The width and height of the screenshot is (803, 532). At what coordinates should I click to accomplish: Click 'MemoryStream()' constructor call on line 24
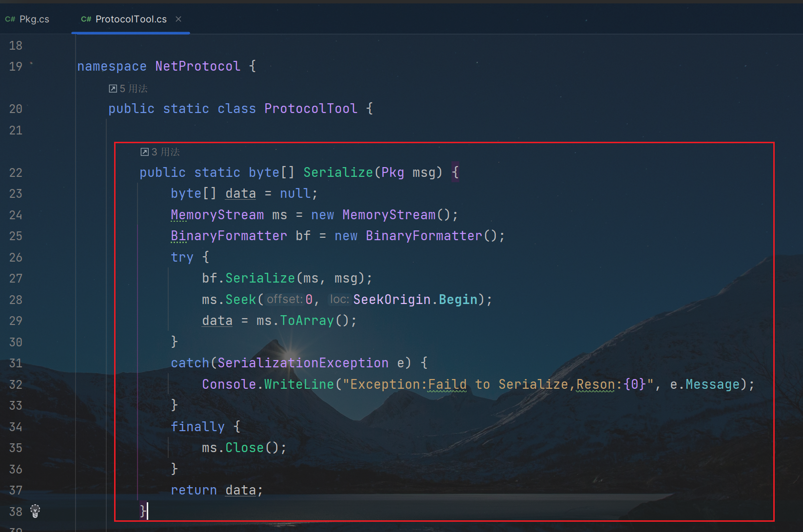(397, 215)
